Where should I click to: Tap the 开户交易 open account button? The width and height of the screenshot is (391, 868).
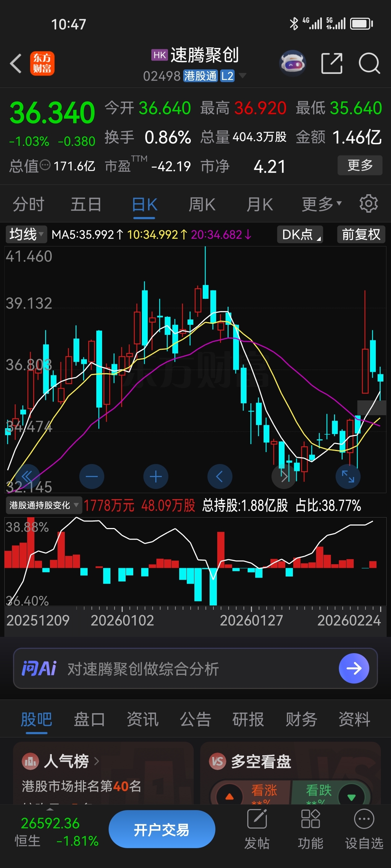tap(162, 829)
